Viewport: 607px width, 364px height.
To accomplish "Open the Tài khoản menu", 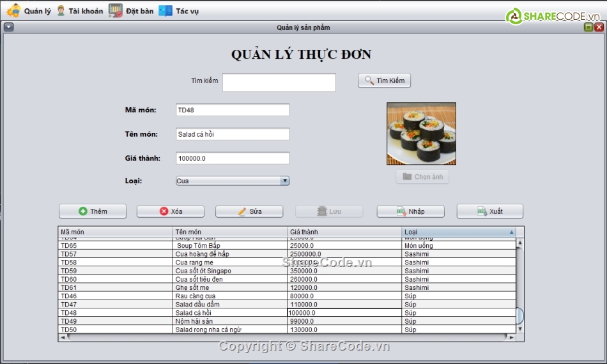I will pyautogui.click(x=81, y=11).
